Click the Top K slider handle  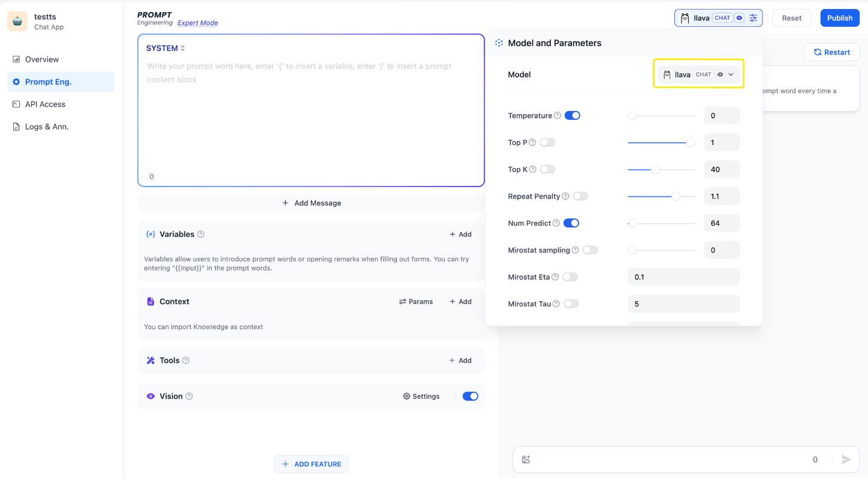click(655, 170)
